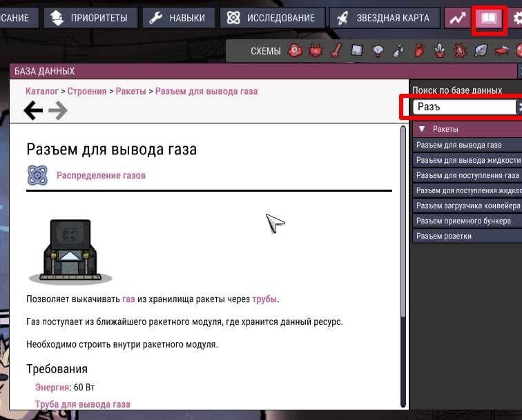Open the Ventilation overlay icon

[419, 51]
